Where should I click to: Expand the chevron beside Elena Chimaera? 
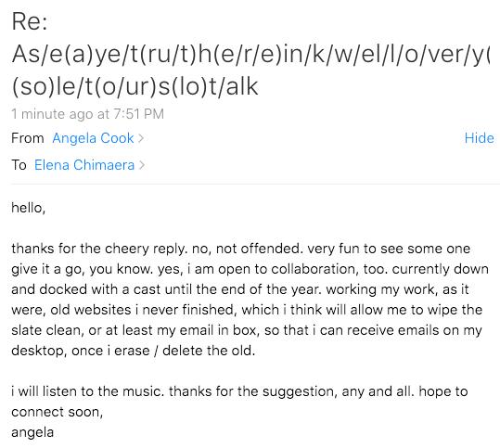coord(142,165)
